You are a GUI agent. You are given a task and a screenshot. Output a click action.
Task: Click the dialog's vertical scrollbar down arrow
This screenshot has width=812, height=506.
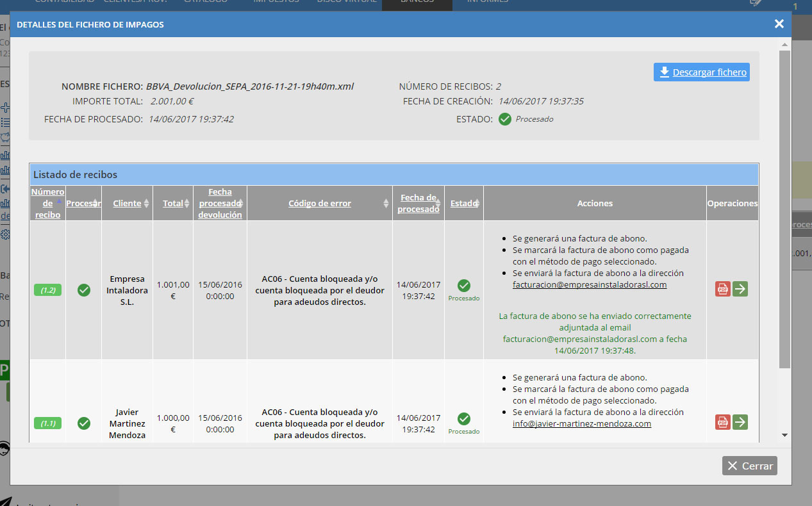(784, 435)
